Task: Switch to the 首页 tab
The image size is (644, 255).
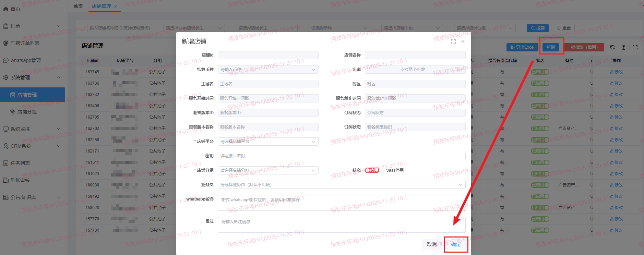Action: tap(78, 6)
